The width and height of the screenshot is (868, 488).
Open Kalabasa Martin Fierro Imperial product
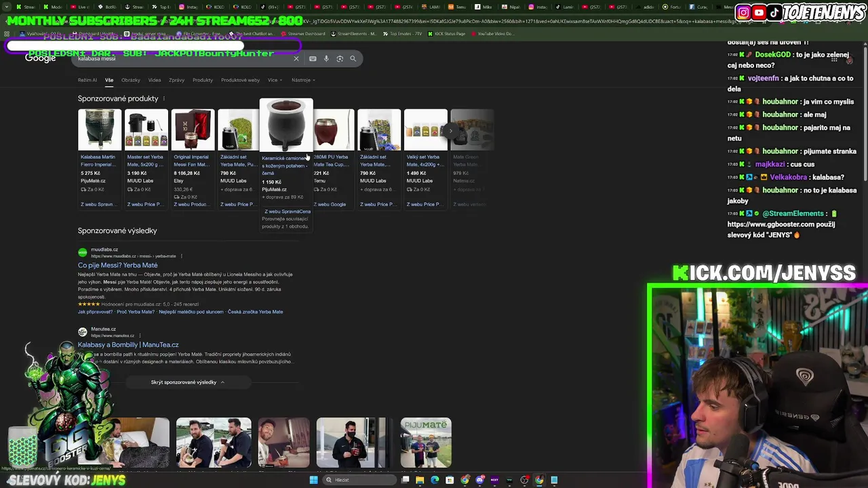pyautogui.click(x=99, y=159)
